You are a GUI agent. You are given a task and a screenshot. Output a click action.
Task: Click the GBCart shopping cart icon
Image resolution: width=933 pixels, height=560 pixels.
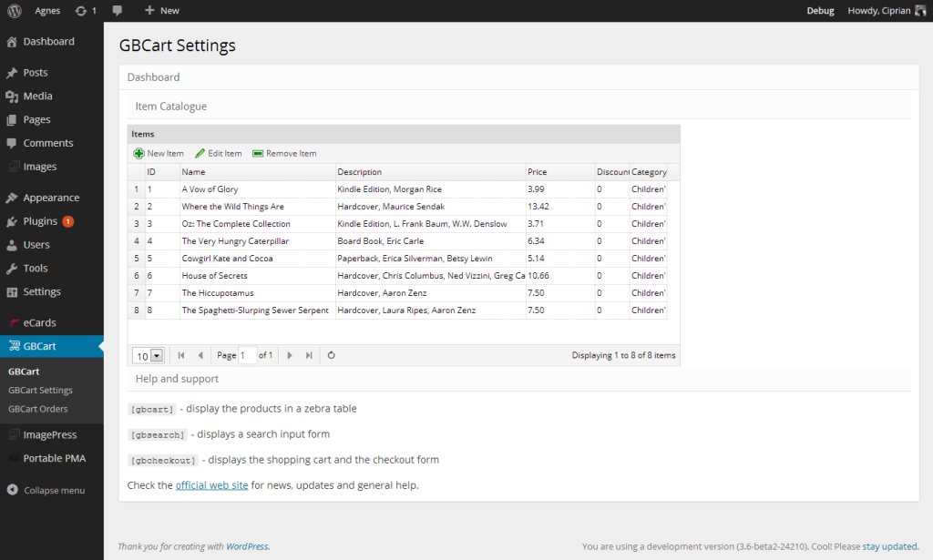click(x=15, y=346)
